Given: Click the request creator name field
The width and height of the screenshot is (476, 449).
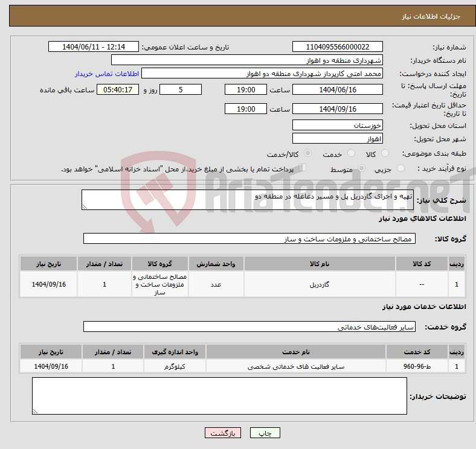Looking at the screenshot, I should pyautogui.click(x=262, y=74).
